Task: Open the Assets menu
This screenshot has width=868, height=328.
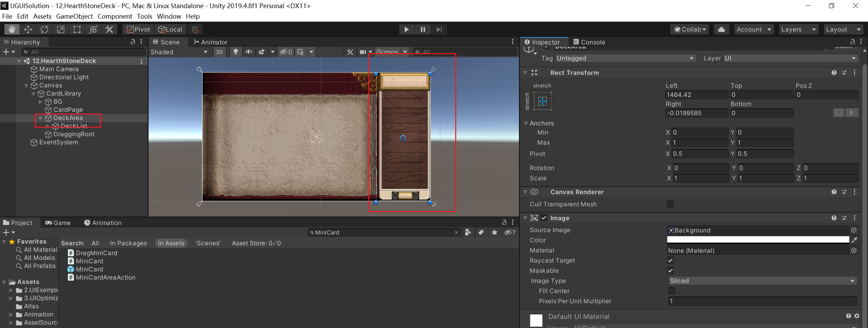Action: pyautogui.click(x=42, y=16)
